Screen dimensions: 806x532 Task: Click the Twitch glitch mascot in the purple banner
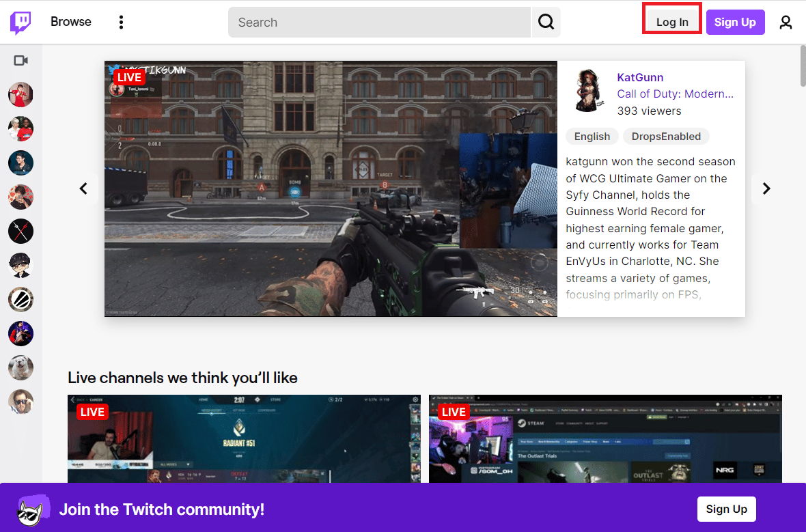[x=32, y=509]
